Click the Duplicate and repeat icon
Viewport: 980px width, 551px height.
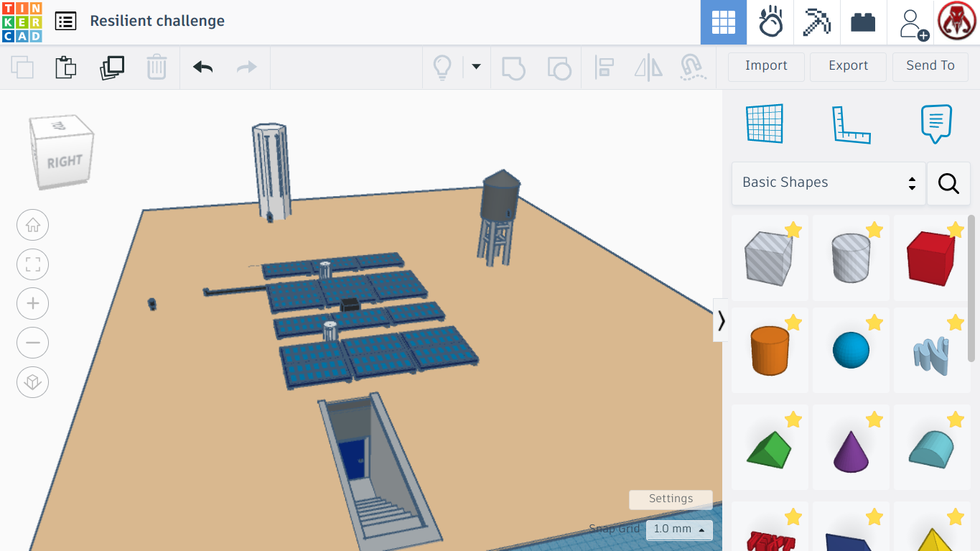tap(112, 68)
